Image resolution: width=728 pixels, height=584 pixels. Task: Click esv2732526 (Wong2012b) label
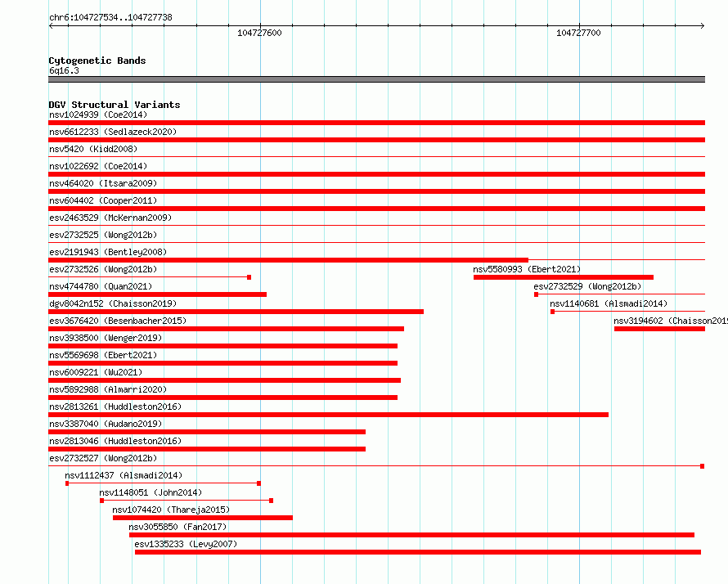[103, 269]
